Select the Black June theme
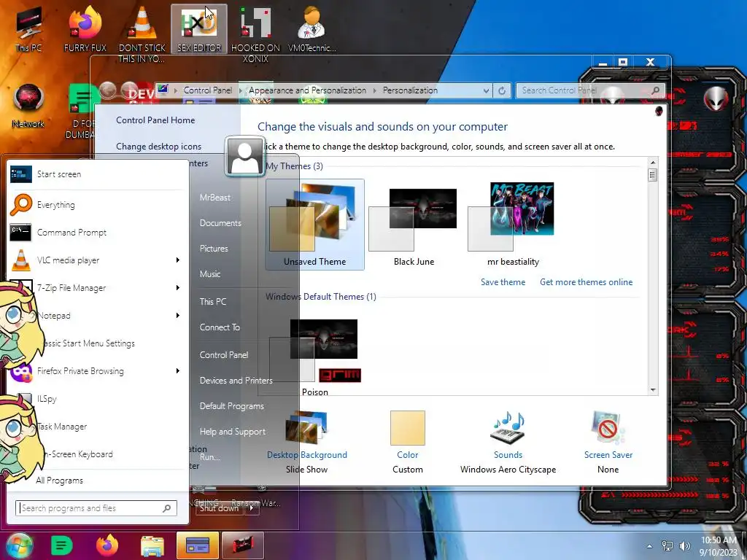Viewport: 747px width, 560px height. (x=414, y=225)
